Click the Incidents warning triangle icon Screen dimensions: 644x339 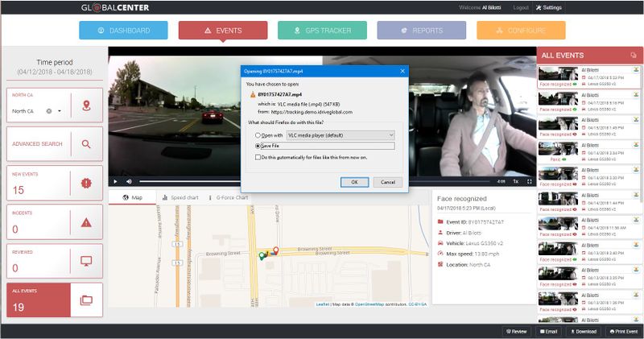(87, 221)
